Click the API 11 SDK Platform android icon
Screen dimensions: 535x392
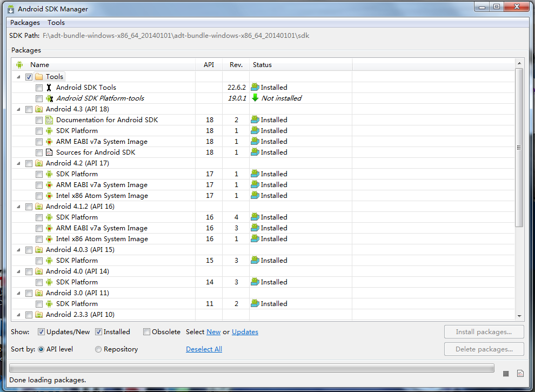click(49, 303)
